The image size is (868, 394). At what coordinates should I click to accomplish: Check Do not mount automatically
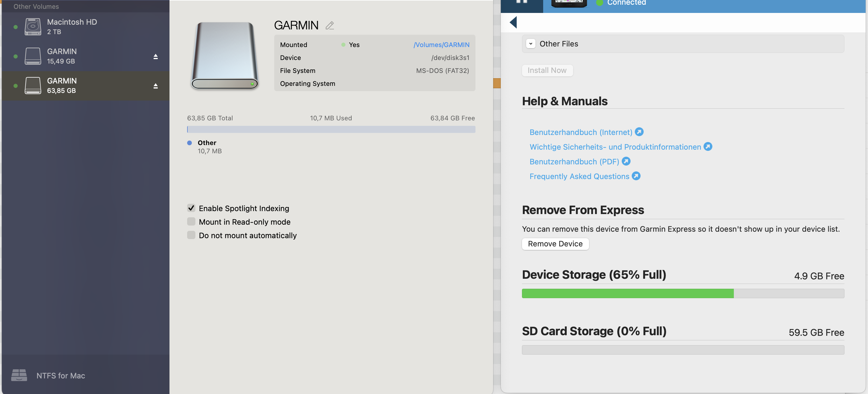point(191,235)
